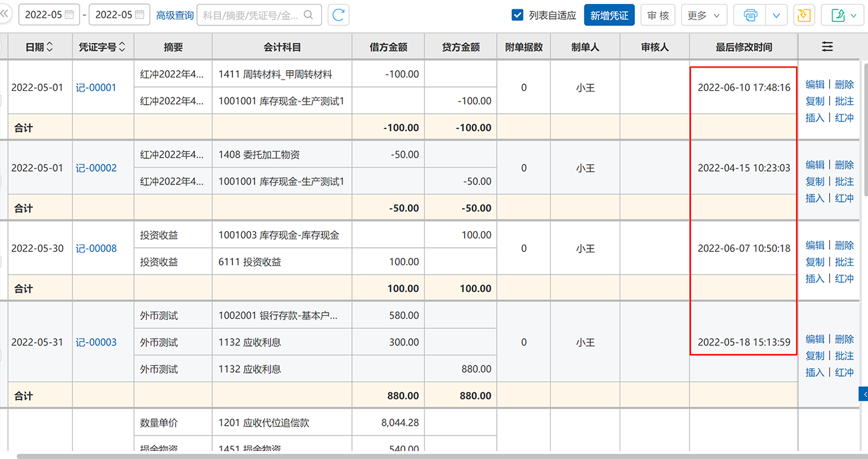Open the dropdown arrow next to the printer
The height and width of the screenshot is (459, 868).
tap(776, 15)
